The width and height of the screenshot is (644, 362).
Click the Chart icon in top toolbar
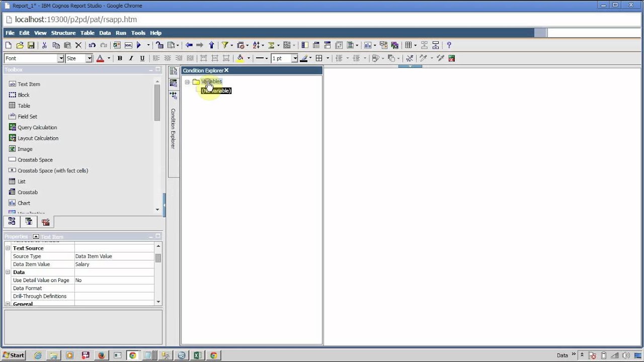point(367,45)
